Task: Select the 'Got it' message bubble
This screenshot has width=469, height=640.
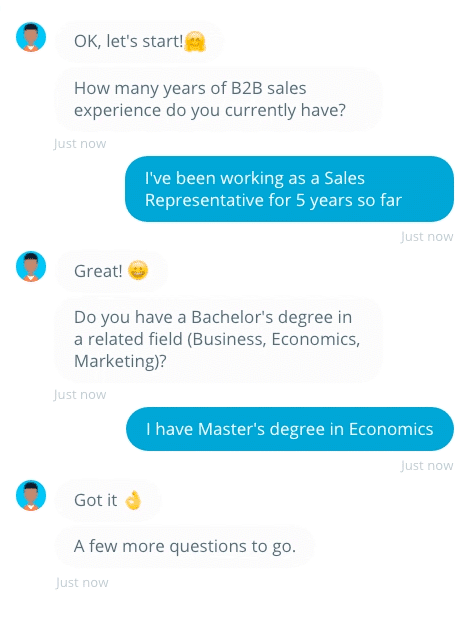Action: pos(108,500)
